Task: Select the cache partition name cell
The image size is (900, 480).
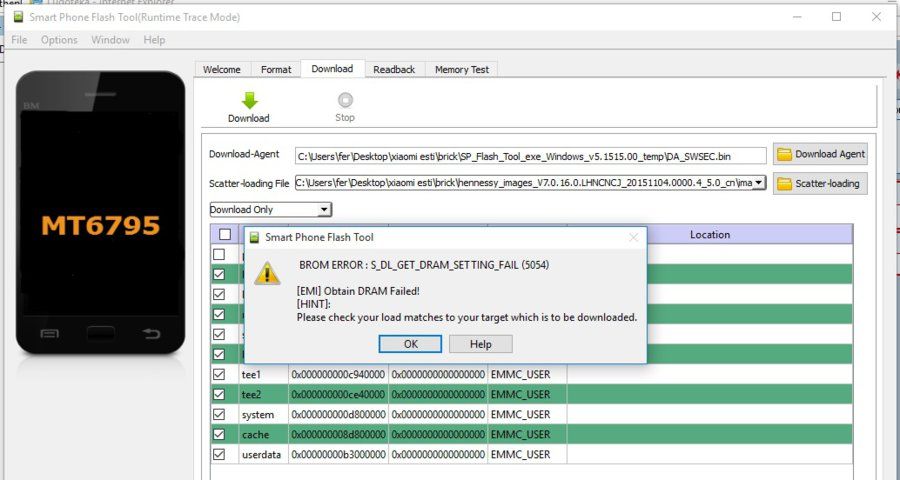Action: pyautogui.click(x=263, y=435)
